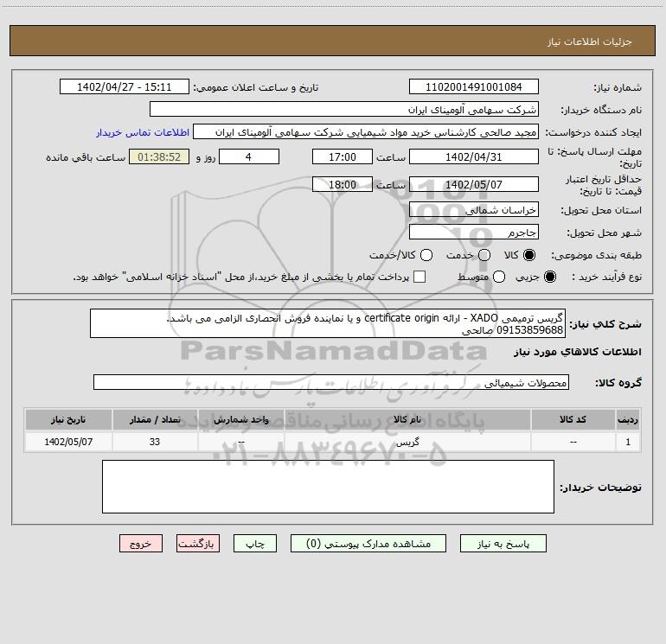
Task: Select the خدمت radio button
Action: [484, 255]
